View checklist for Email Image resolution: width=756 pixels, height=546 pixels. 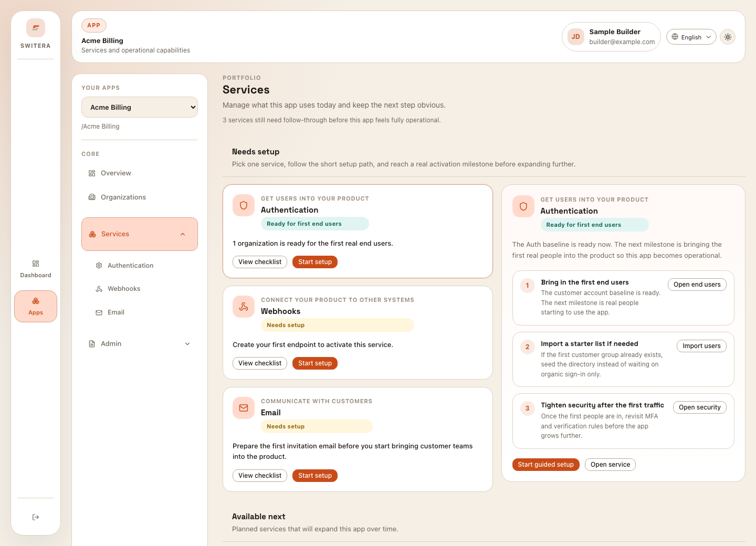[260, 476]
